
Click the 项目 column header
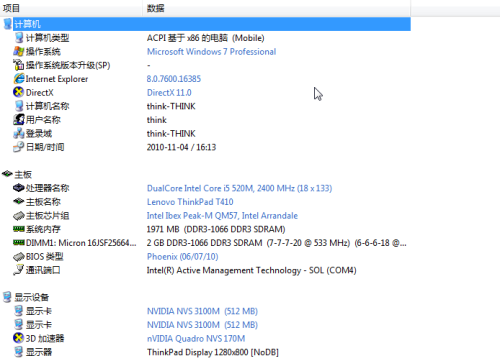[x=71, y=8]
